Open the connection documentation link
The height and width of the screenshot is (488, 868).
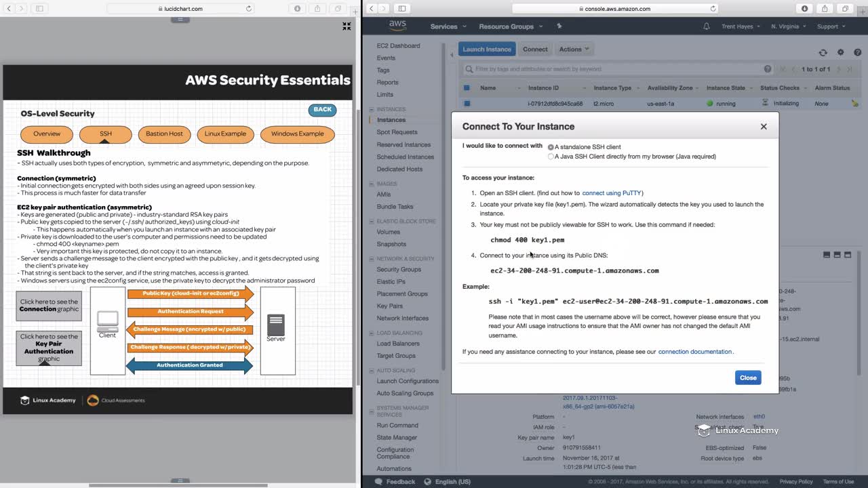point(695,352)
